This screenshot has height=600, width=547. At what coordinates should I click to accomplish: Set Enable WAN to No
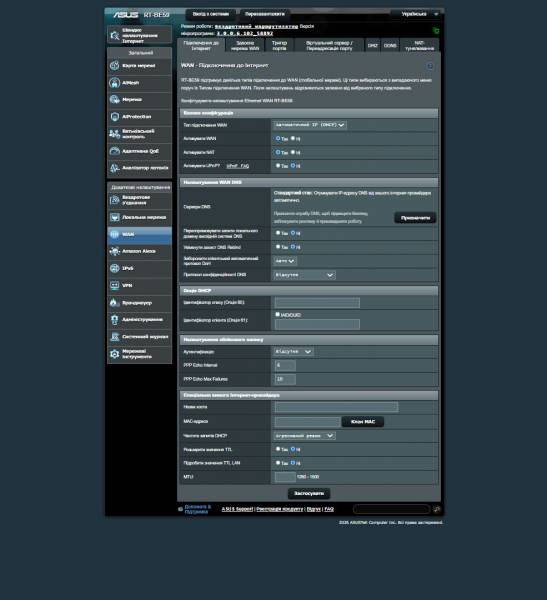(x=293, y=138)
